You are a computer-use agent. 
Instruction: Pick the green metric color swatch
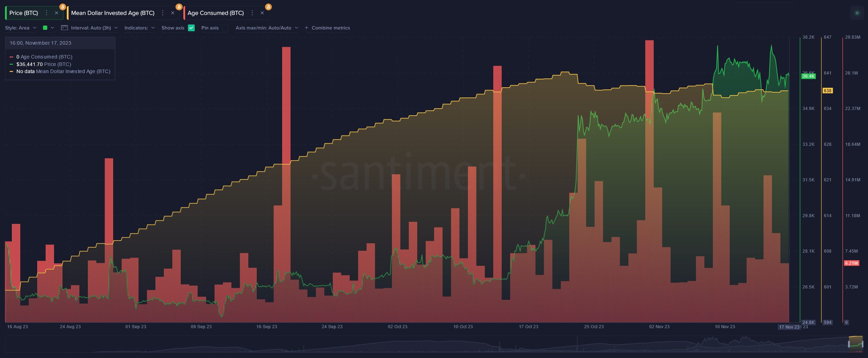click(45, 28)
